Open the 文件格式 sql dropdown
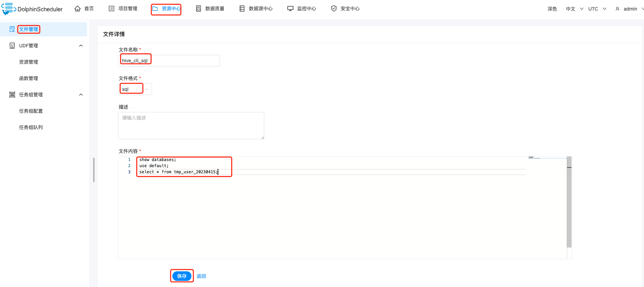This screenshot has width=644, height=287. point(135,89)
